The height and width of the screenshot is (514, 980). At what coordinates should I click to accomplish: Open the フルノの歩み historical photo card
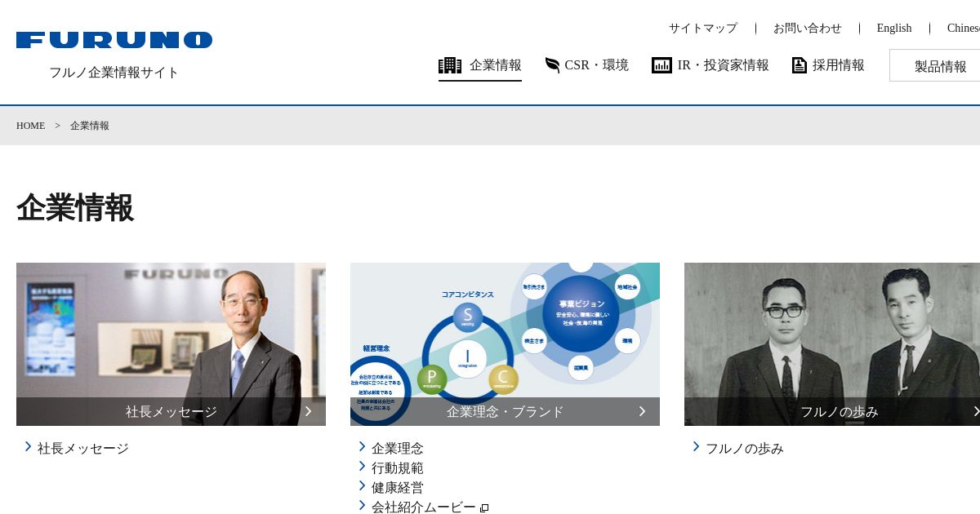(832, 344)
